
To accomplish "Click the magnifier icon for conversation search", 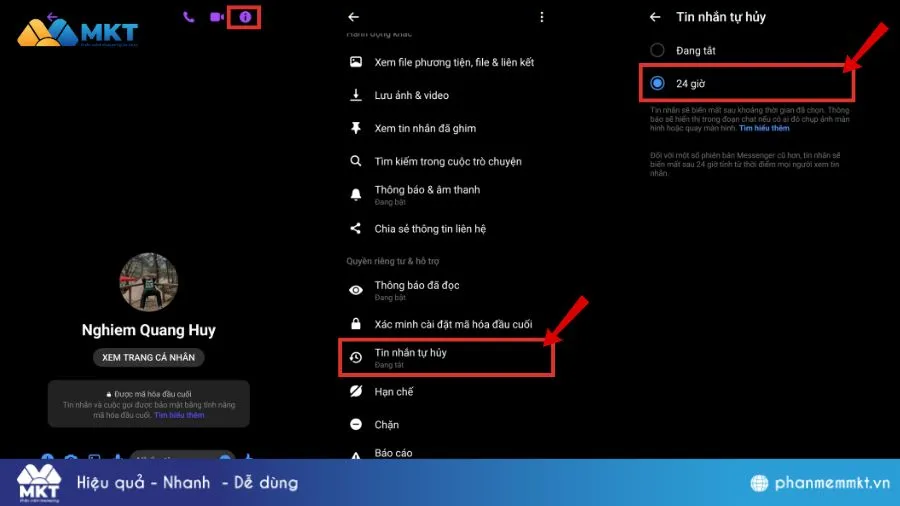I will tap(356, 161).
